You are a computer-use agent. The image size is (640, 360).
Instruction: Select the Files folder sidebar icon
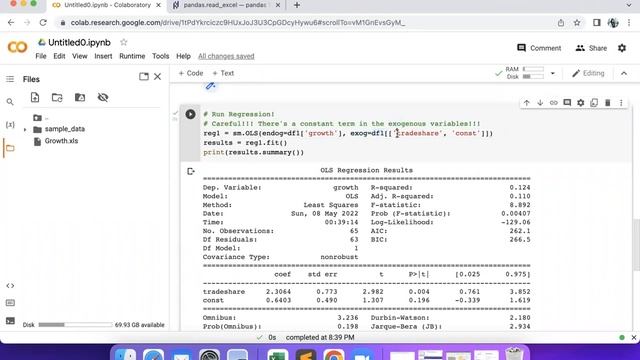click(10, 148)
